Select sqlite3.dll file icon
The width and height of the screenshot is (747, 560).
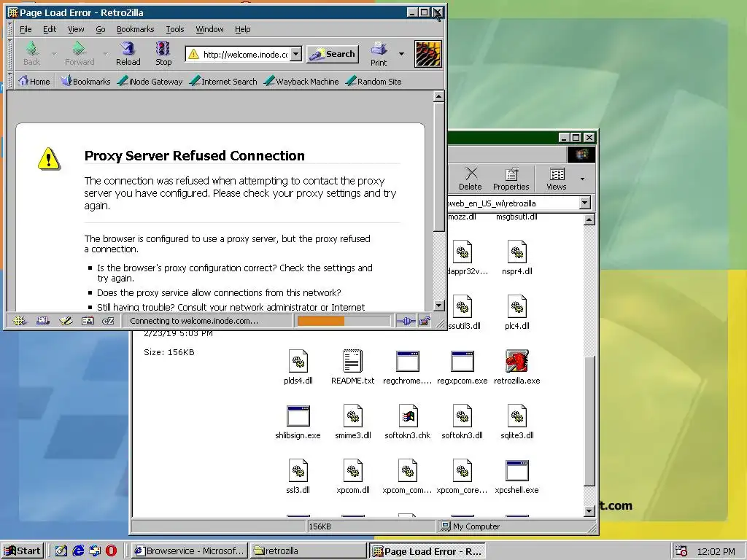(517, 416)
